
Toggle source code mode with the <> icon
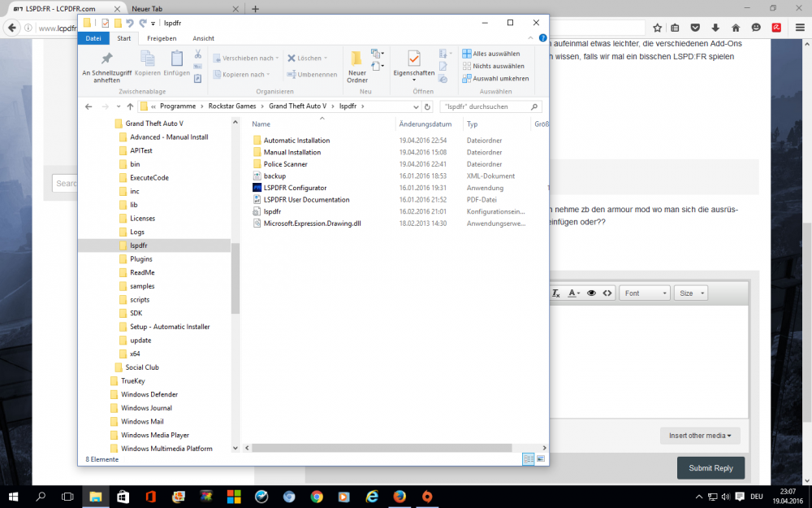(607, 293)
